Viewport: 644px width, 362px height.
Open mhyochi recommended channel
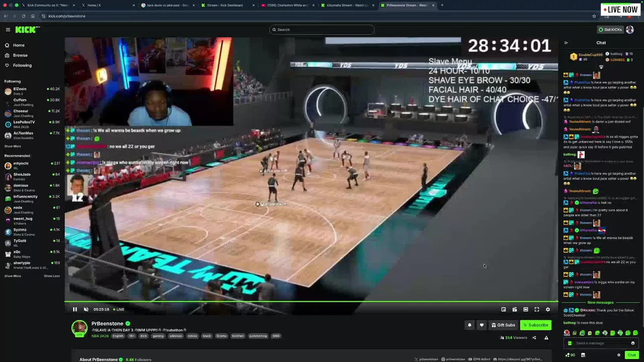click(32, 165)
